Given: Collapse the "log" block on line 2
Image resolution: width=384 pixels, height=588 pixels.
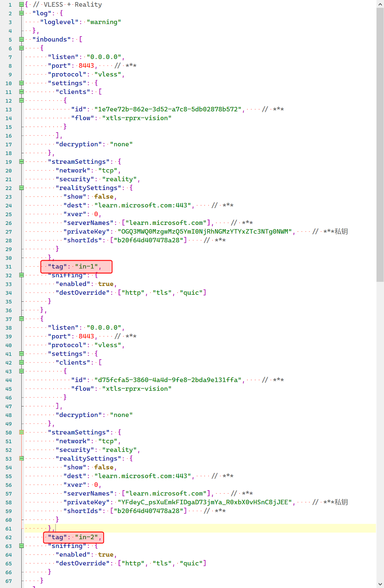Looking at the screenshot, I should (x=21, y=13).
